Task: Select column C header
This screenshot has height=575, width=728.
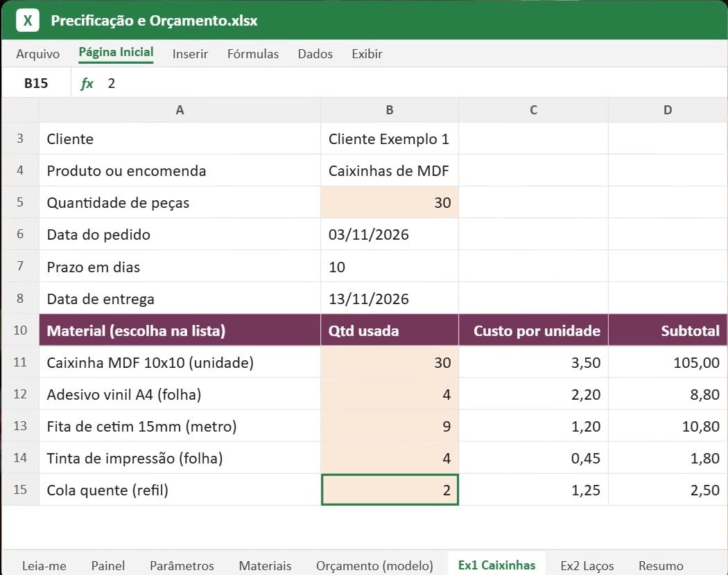Action: (533, 110)
